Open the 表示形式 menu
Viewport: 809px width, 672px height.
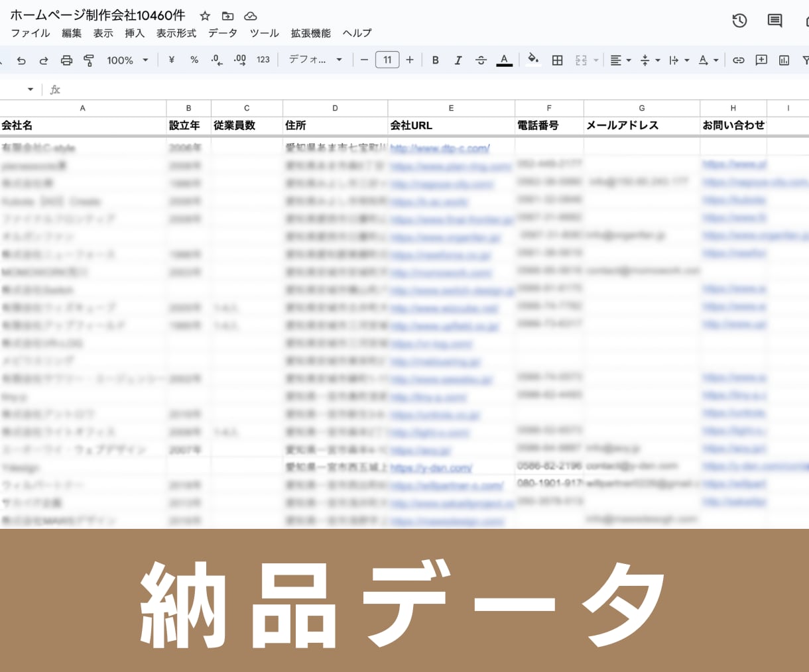(176, 33)
